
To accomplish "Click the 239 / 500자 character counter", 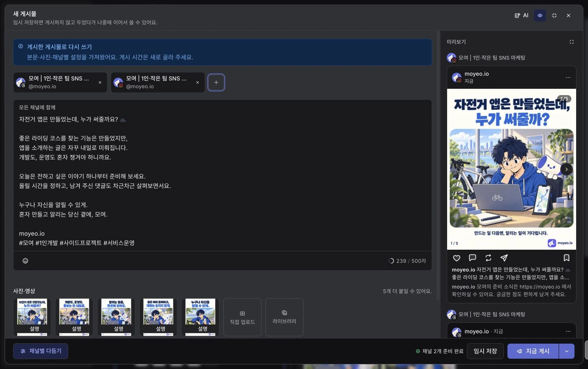I will pos(407,261).
